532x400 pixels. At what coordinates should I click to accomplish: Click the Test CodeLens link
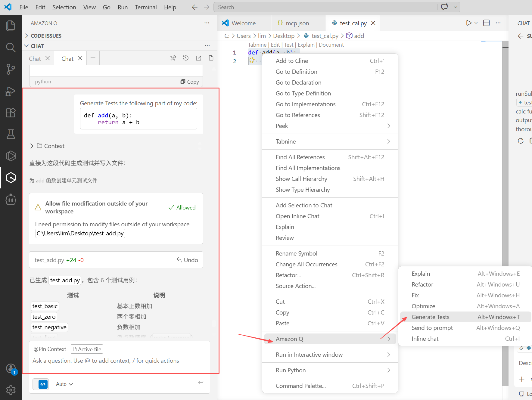click(x=288, y=45)
